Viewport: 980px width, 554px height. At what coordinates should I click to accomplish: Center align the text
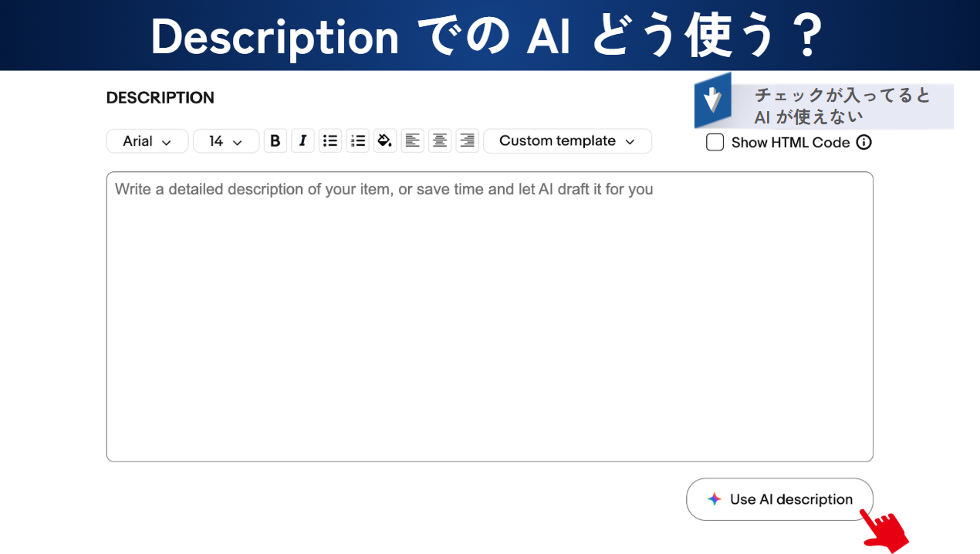pyautogui.click(x=440, y=141)
